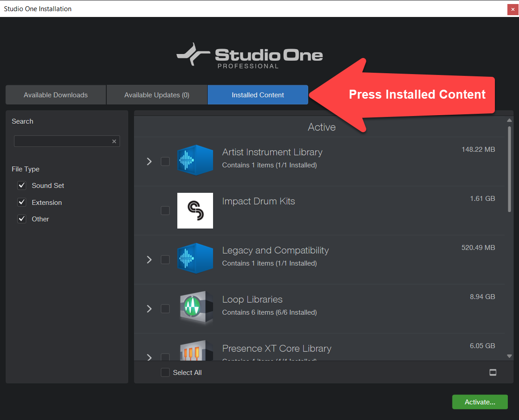Screen dimensions: 519x420
Task: Expand the Presence XT Core Library entry
Action: tap(149, 358)
